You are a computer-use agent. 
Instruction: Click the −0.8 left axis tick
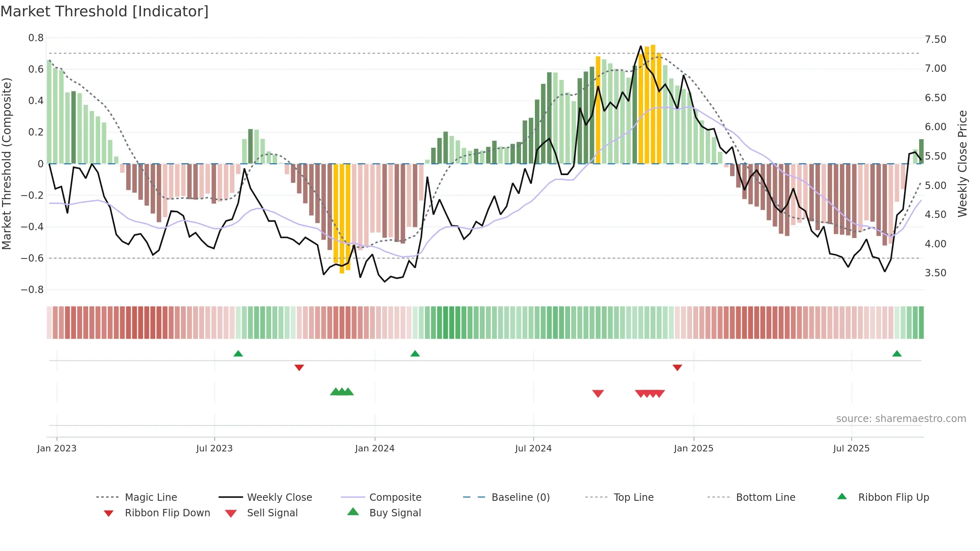pos(32,290)
